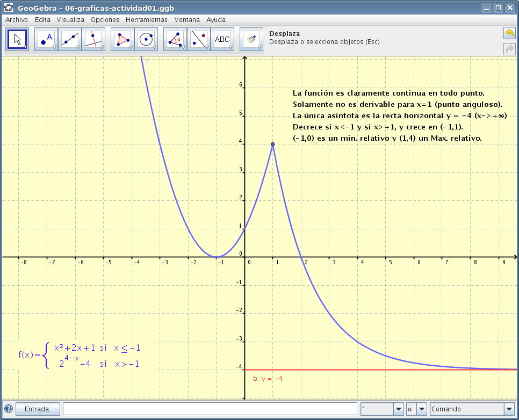The width and height of the screenshot is (519, 420).
Task: Expand the Perpendicular tool submenu triangle
Action: [x=102, y=47]
